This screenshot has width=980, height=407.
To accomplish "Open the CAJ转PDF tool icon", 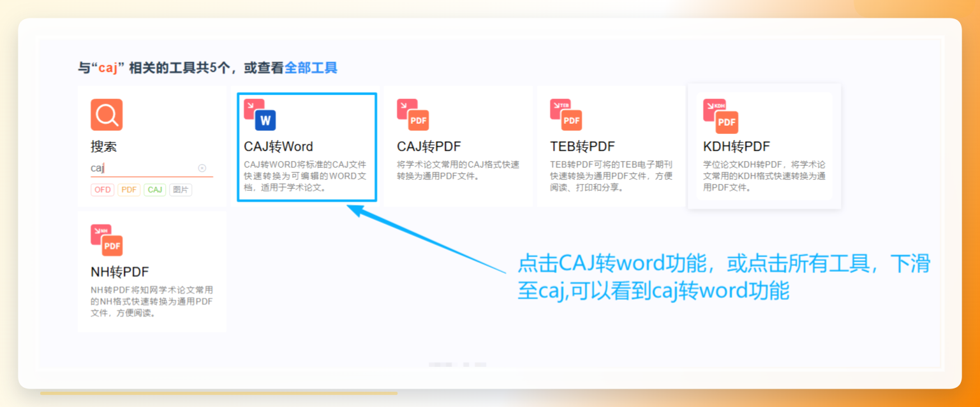I will click(413, 115).
